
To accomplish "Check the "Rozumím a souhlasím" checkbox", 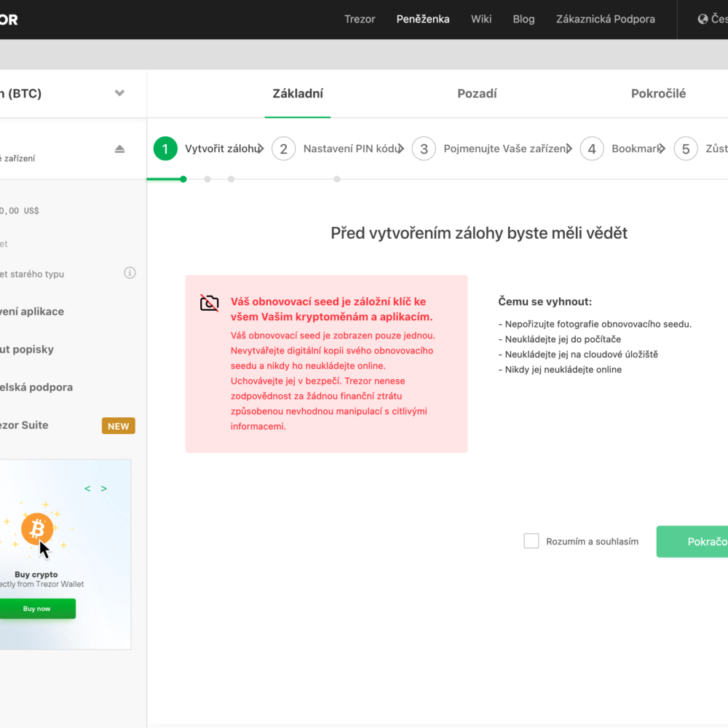I will click(x=531, y=541).
